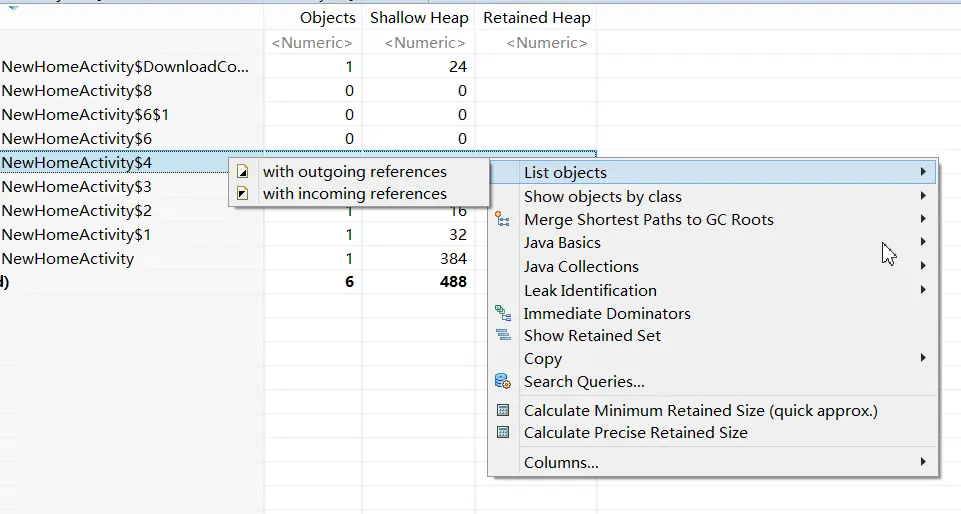Sort by the Shallow Heap column header
The width and height of the screenshot is (961, 514).
click(419, 18)
